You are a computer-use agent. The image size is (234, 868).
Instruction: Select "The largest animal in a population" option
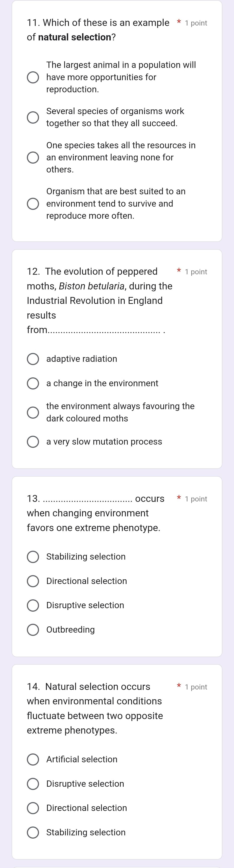pos(33,78)
